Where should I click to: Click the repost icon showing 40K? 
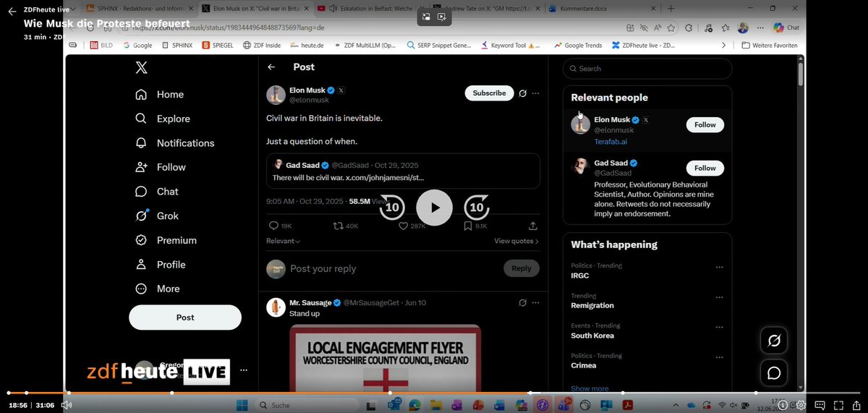click(x=345, y=226)
